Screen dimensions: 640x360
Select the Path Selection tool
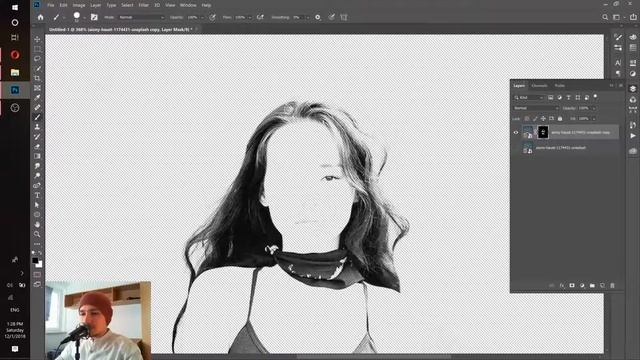pyautogui.click(x=37, y=205)
